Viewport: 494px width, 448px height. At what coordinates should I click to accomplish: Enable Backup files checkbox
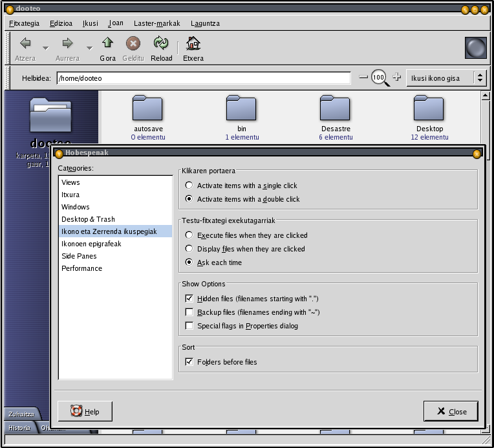tap(189, 312)
